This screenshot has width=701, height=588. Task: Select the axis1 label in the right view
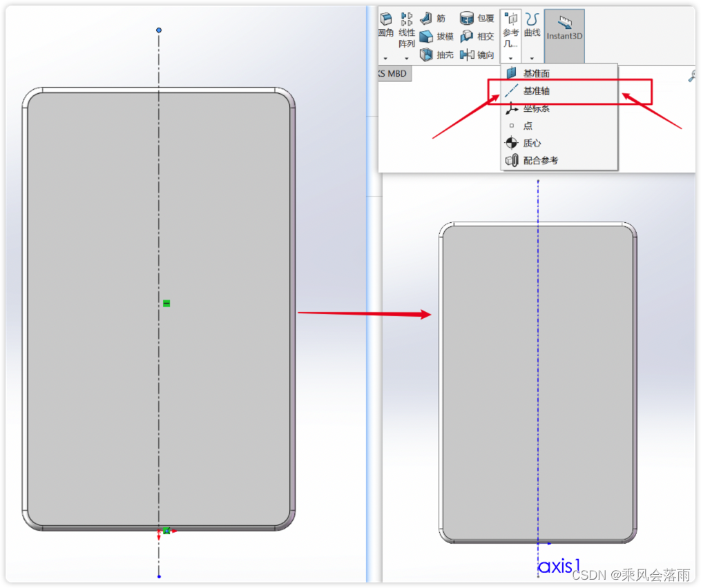559,567
